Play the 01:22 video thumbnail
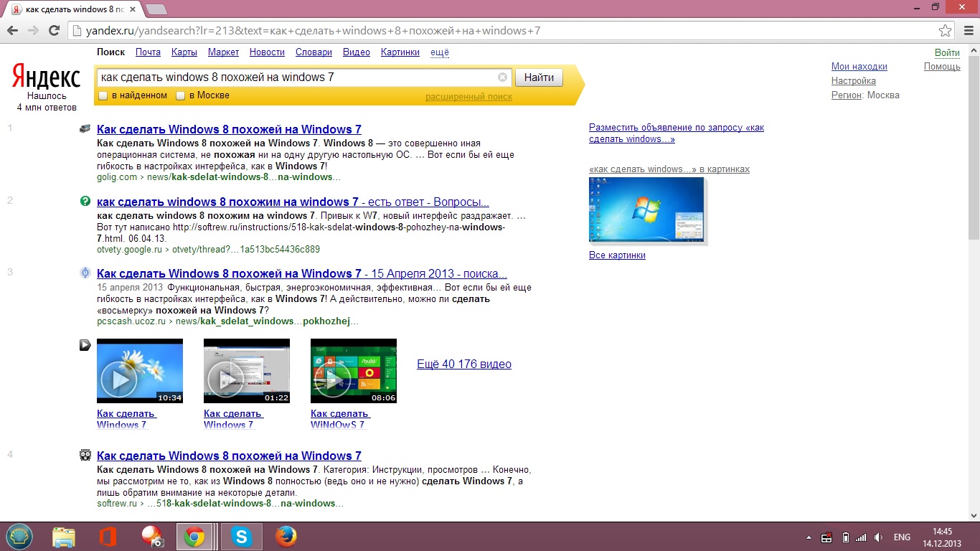980x551 pixels. [x=247, y=371]
